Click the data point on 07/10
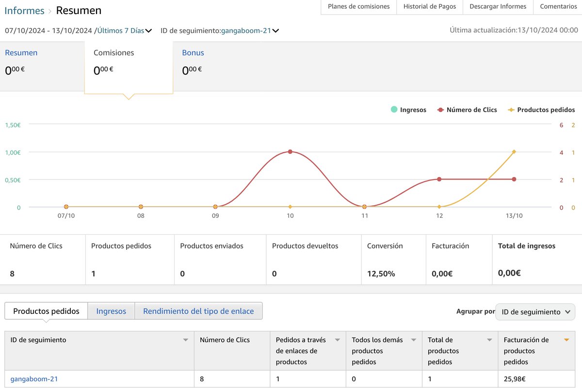 (x=66, y=207)
